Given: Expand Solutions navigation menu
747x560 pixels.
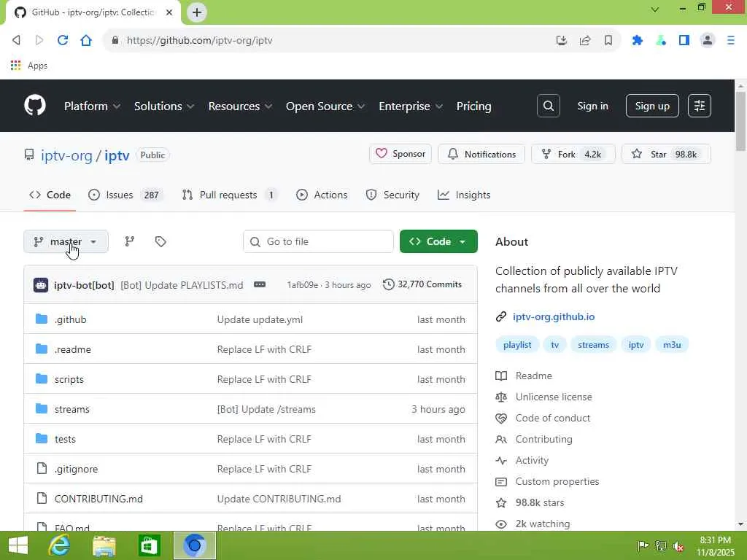Looking at the screenshot, I should (x=164, y=106).
